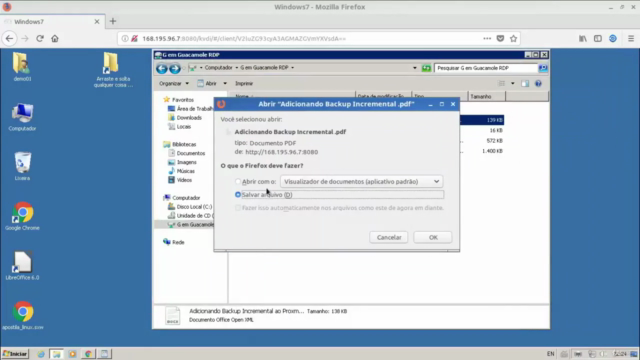Open Downloads in the Favoritos list
The width and height of the screenshot is (640, 360).
click(185, 118)
